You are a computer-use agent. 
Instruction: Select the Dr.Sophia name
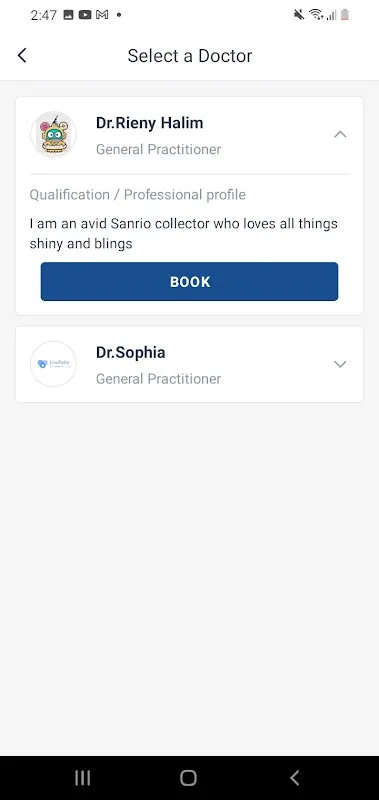pos(131,353)
